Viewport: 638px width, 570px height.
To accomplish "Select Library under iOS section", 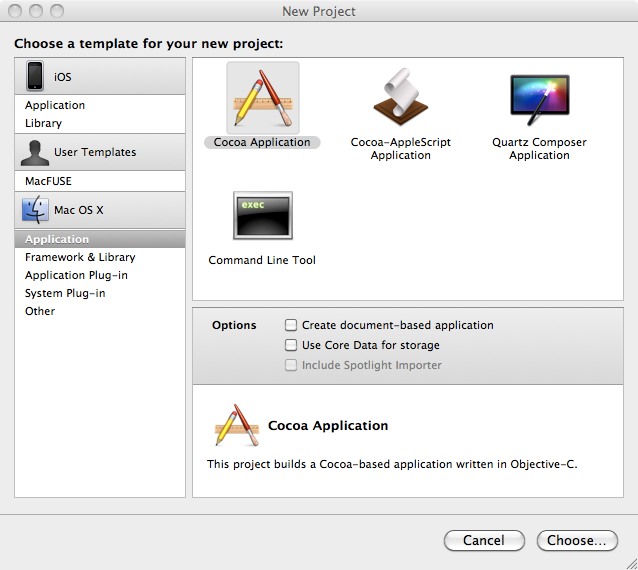I will pos(43,123).
